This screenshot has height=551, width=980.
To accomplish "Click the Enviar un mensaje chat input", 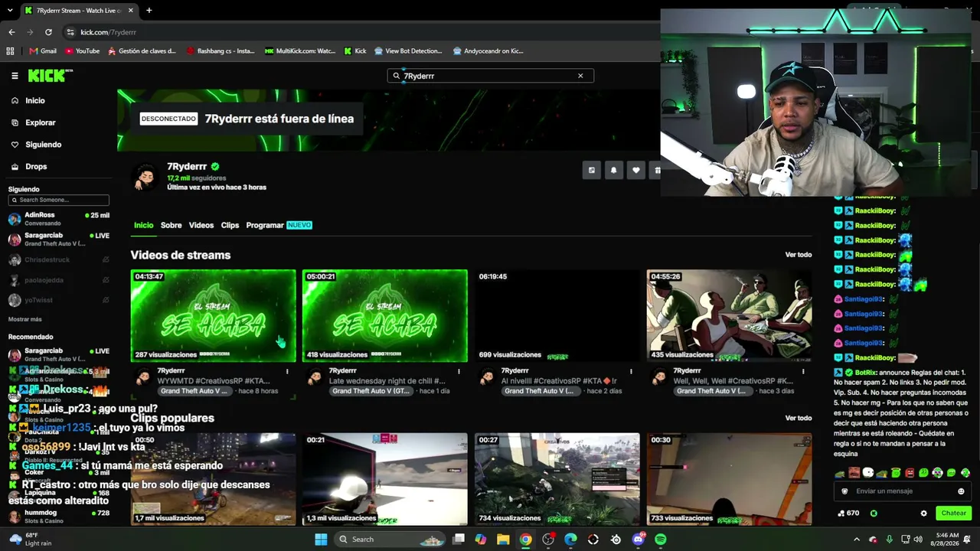I will click(x=902, y=491).
